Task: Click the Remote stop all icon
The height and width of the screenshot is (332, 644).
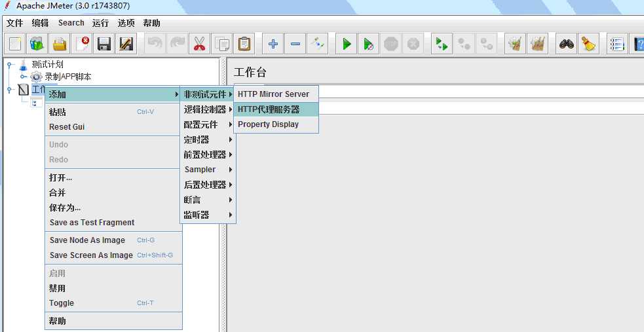Action: click(464, 43)
